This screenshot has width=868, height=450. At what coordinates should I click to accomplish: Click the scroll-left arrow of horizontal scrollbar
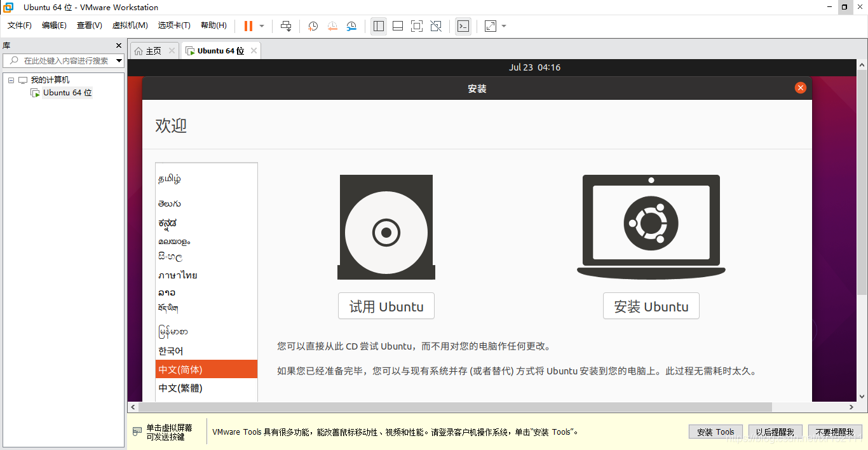point(133,407)
